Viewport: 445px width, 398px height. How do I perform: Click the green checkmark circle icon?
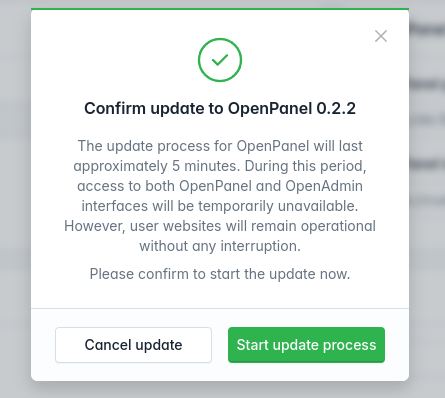[220, 60]
